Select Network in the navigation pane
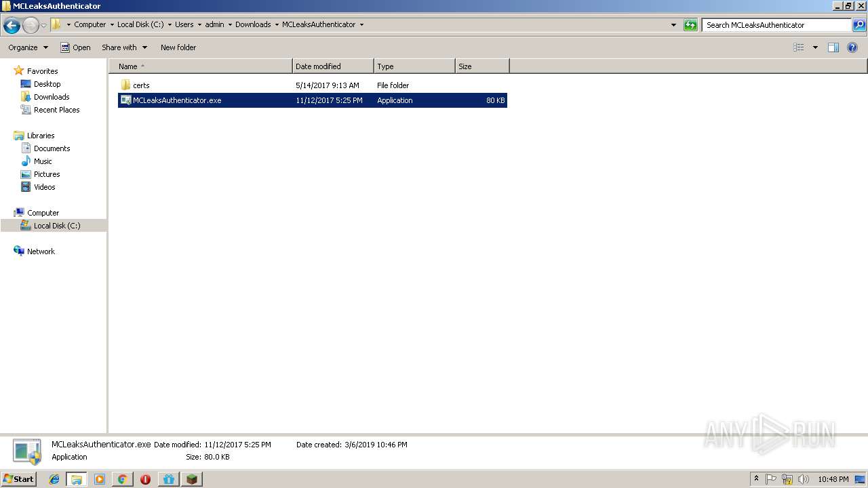The width and height of the screenshot is (868, 488). pos(41,251)
